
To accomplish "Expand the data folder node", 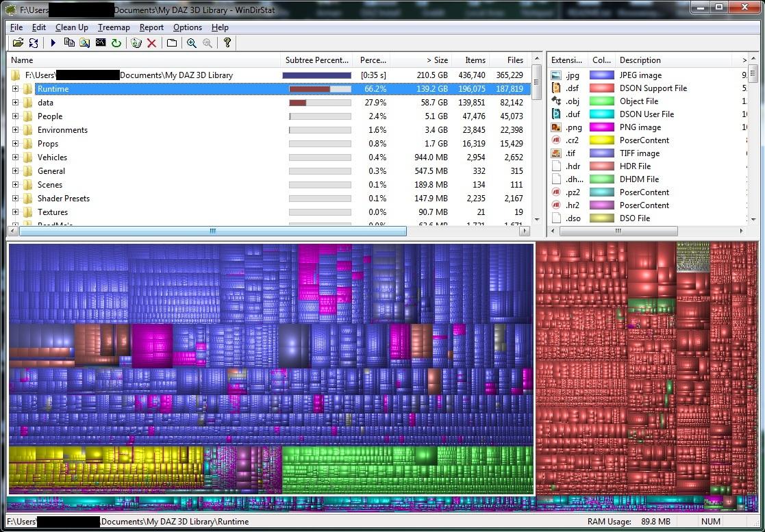I will point(16,103).
